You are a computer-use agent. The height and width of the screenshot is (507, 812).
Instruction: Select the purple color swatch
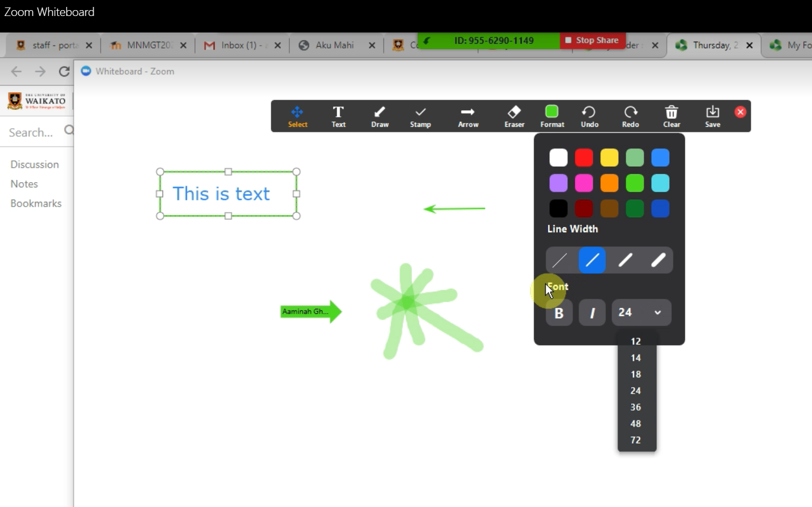(558, 183)
